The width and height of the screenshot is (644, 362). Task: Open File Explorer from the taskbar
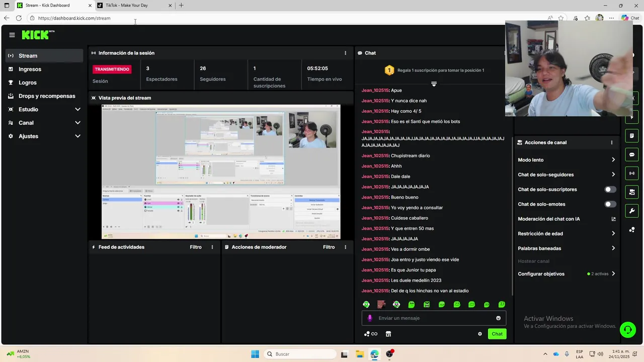[x=360, y=354]
